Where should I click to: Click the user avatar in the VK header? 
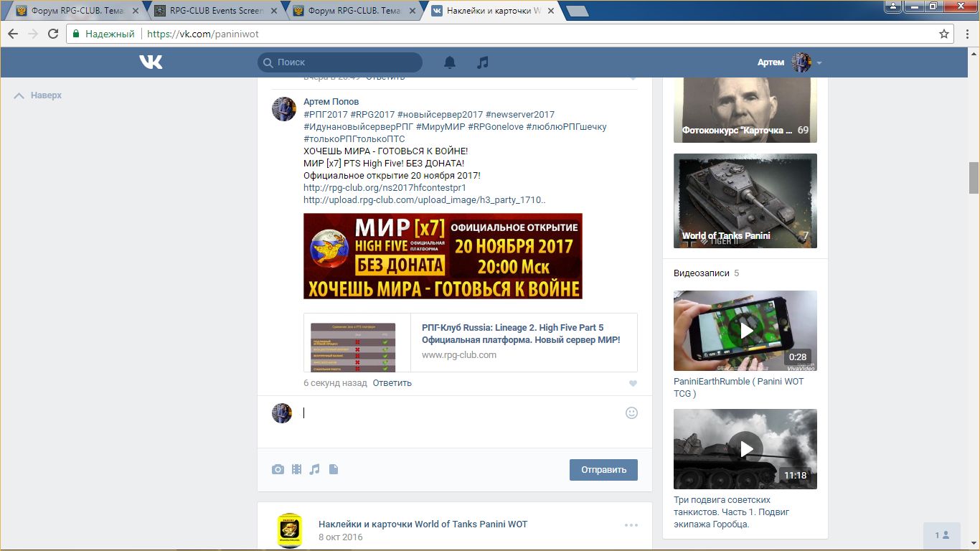tap(801, 62)
